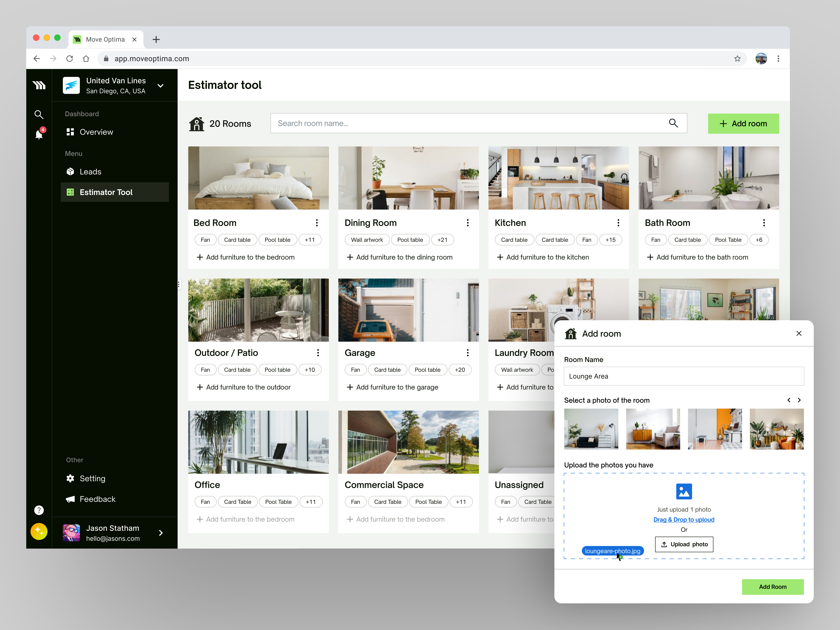This screenshot has width=840, height=630.
Task: Expand the United Van Lines workspace dropdown
Action: coord(161,85)
